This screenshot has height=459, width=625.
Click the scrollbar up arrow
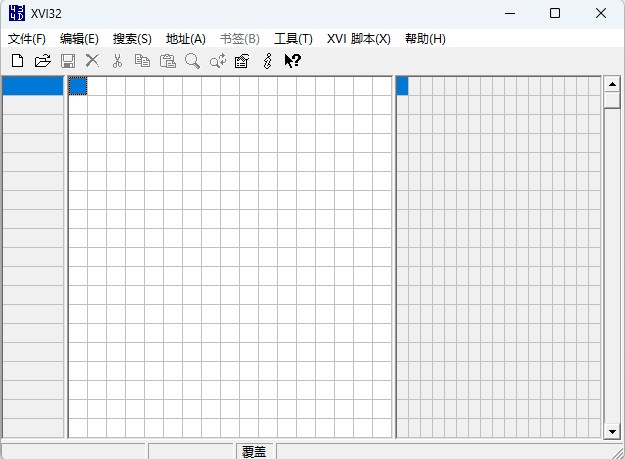tap(612, 84)
